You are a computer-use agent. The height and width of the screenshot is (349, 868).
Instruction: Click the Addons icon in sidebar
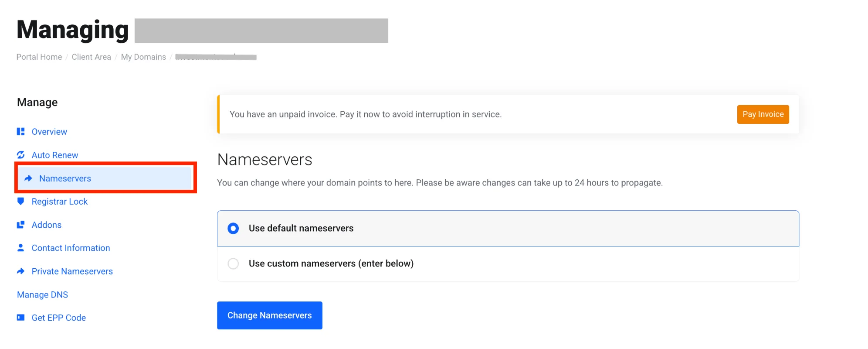tap(20, 225)
